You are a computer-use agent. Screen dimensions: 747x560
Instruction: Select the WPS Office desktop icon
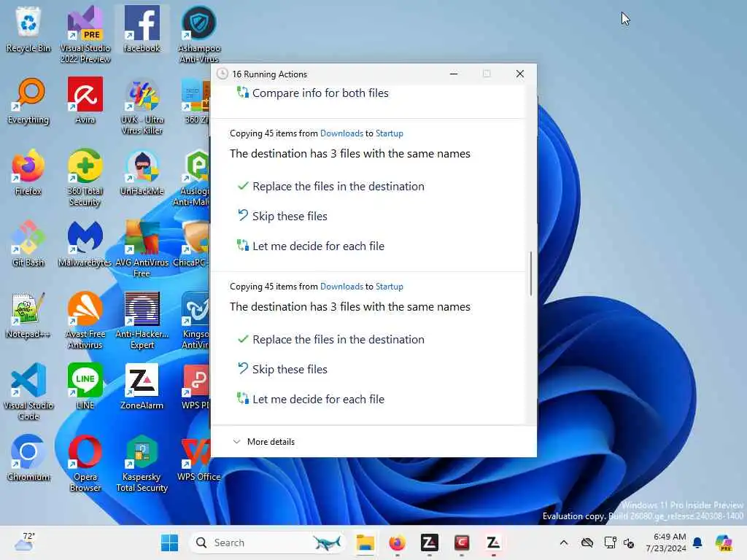[198, 459]
